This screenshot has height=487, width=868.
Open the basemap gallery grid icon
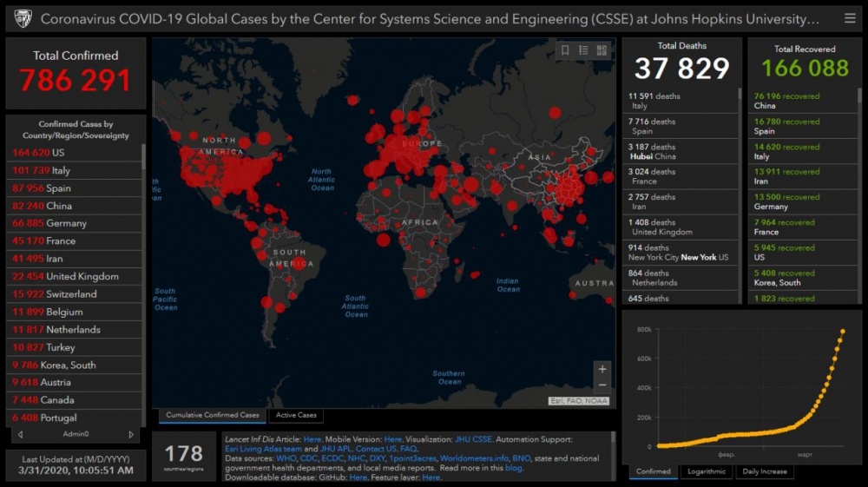(x=602, y=50)
